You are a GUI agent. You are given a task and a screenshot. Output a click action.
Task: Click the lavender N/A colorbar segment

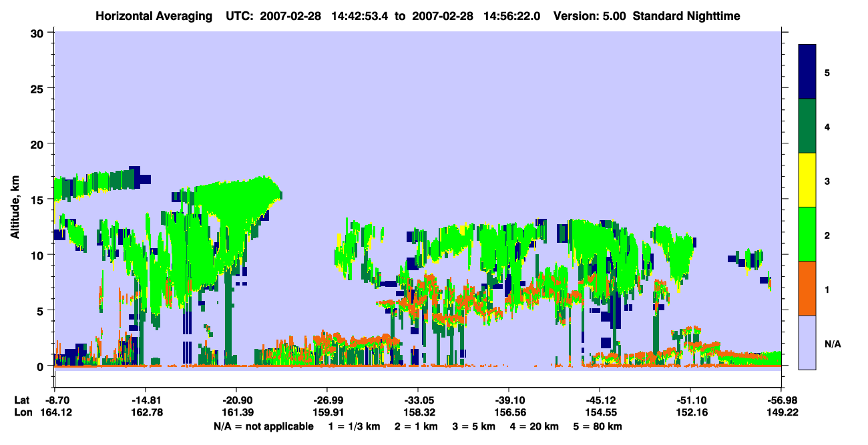(x=807, y=342)
